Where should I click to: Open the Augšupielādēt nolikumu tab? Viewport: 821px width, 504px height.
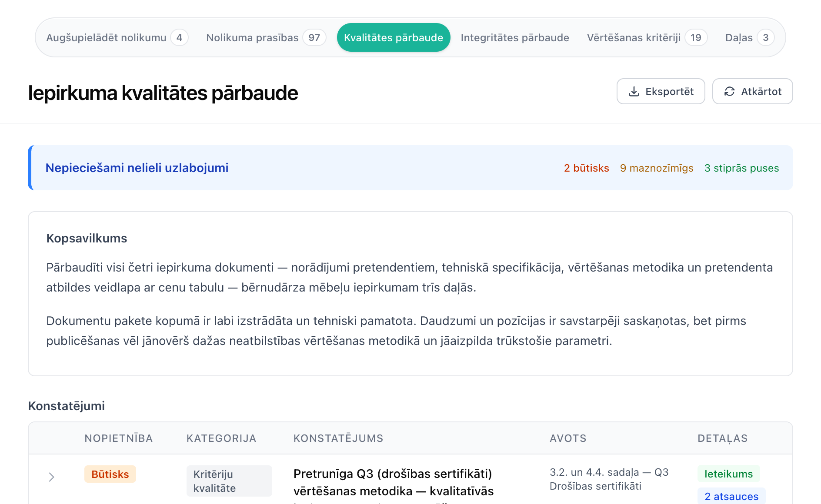[117, 38]
